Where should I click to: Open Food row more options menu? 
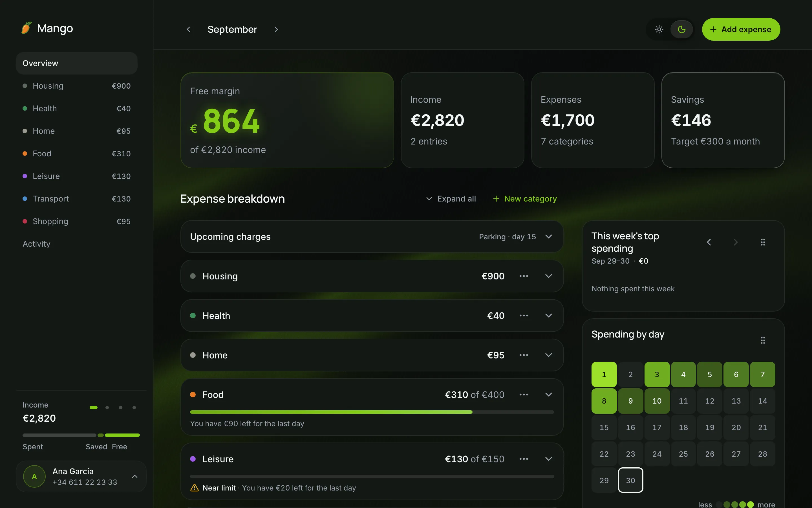[524, 395]
